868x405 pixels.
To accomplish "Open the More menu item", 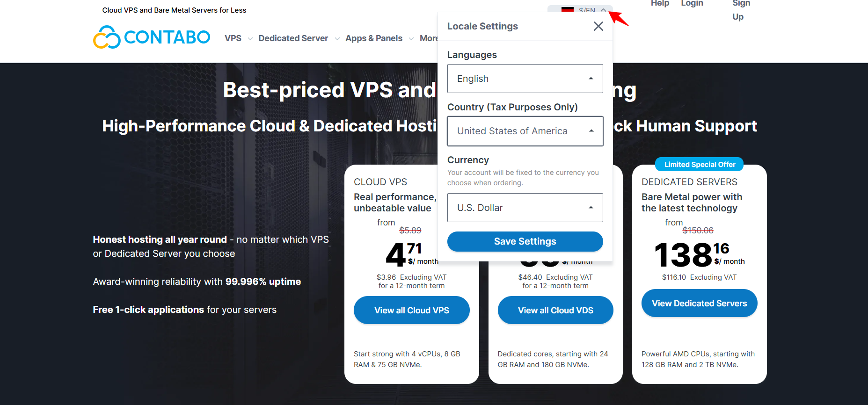I will coord(429,38).
